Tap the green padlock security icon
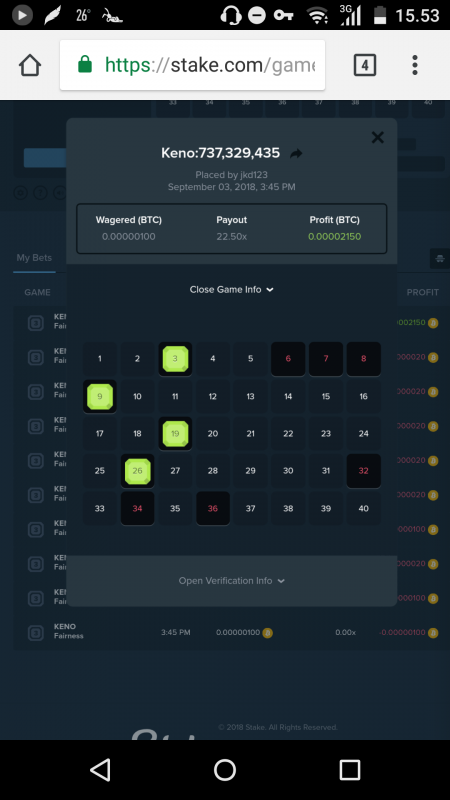Screen dimensions: 450x800 [85, 65]
